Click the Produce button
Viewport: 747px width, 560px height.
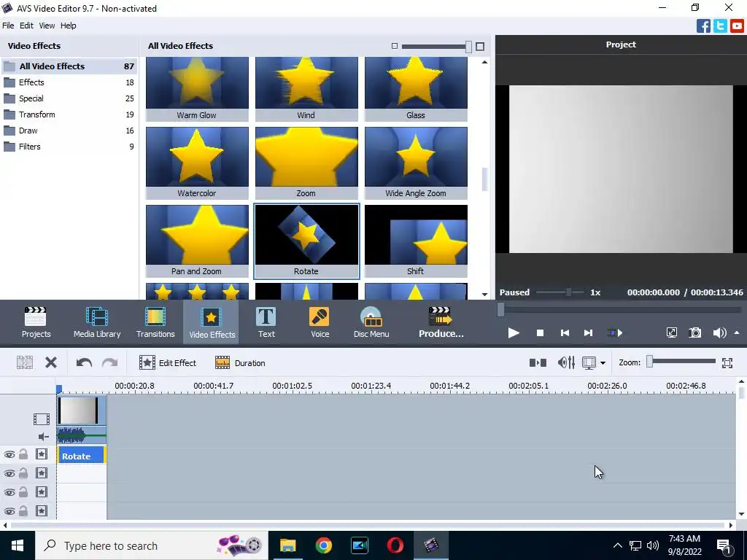click(441, 322)
